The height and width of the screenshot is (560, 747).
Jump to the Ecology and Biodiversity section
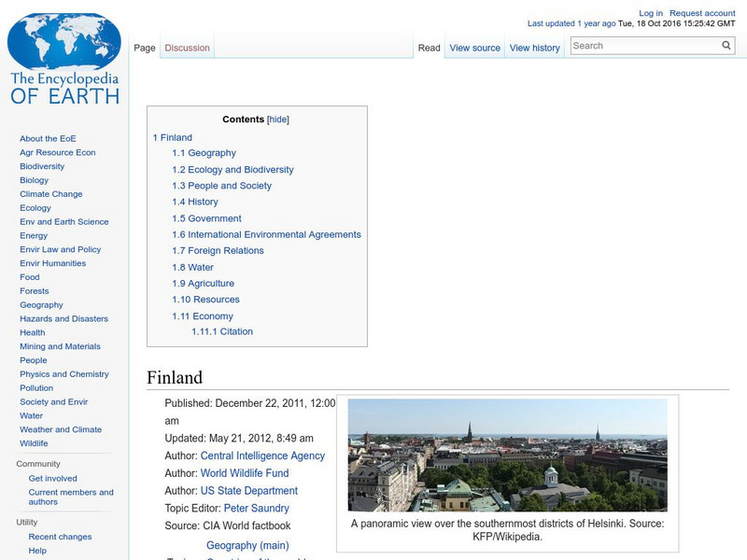click(232, 169)
